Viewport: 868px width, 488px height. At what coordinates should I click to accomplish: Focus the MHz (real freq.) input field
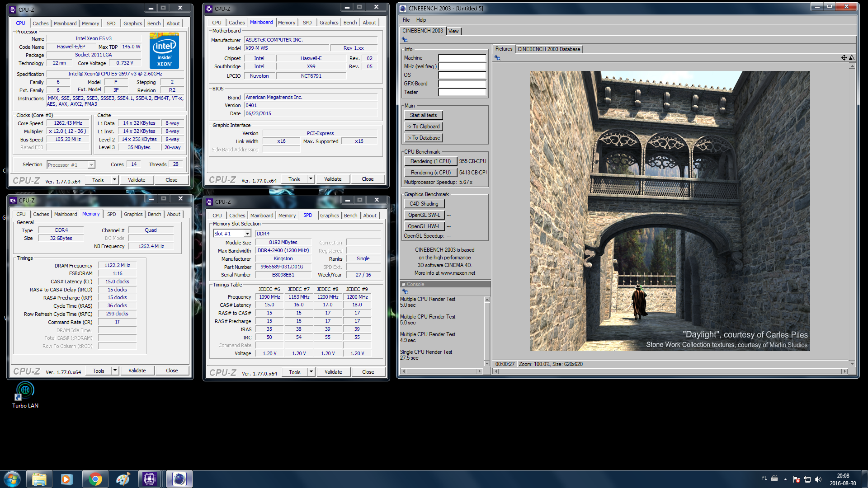pyautogui.click(x=462, y=66)
